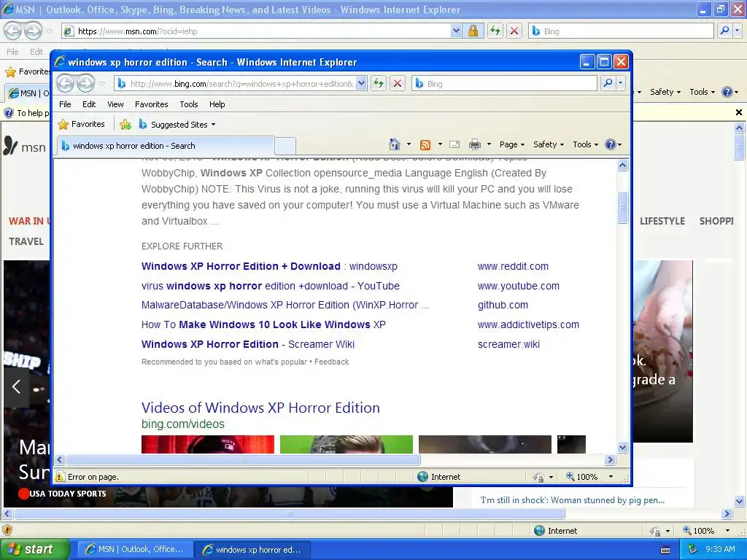
Task: Open search provider dropdown in front window
Action: [620, 83]
